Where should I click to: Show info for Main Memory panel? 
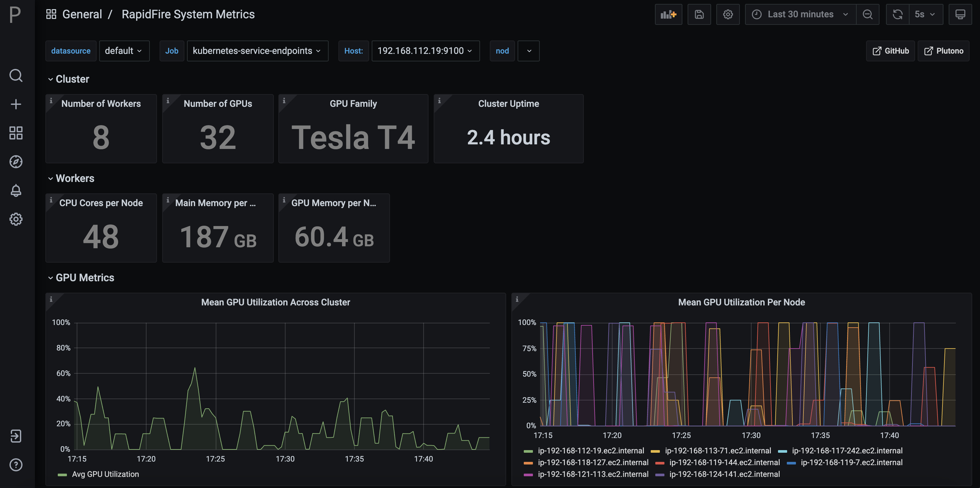168,200
